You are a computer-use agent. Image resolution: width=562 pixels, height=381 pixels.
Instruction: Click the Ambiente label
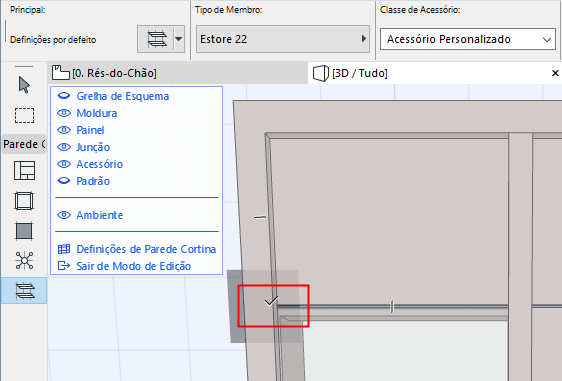(x=100, y=215)
